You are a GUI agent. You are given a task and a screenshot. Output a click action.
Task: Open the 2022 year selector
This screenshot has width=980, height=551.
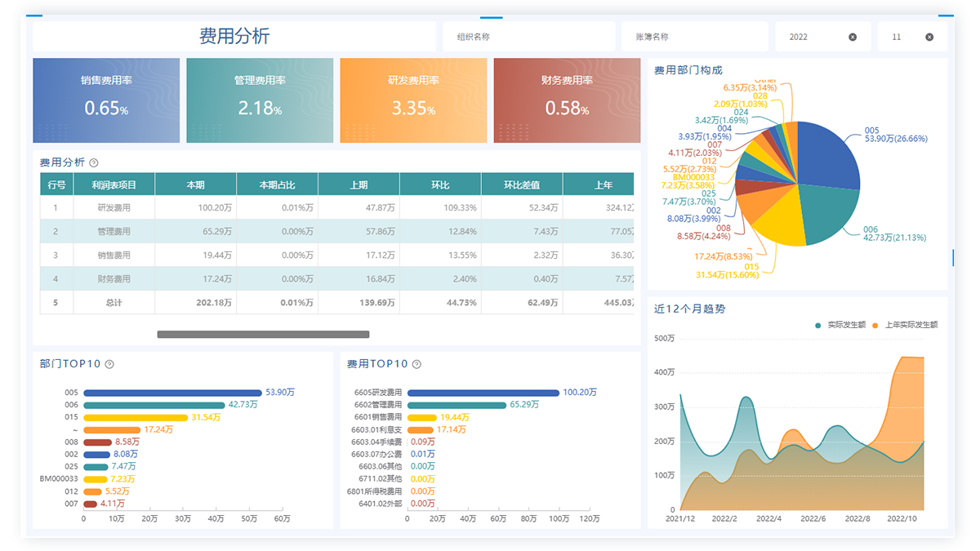[x=822, y=37]
